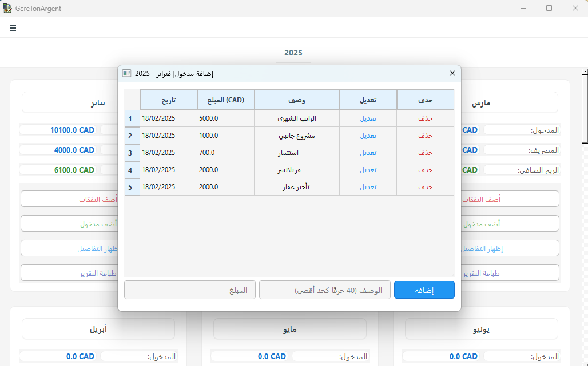Delete the تأجير عقار income row
This screenshot has height=366, width=588.
425,188
